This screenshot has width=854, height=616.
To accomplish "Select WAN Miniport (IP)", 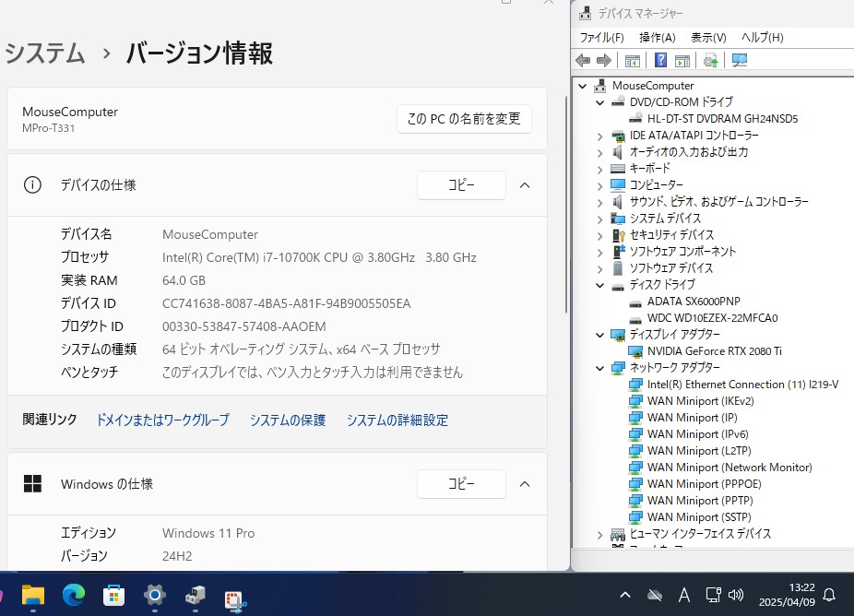I will click(x=692, y=418).
